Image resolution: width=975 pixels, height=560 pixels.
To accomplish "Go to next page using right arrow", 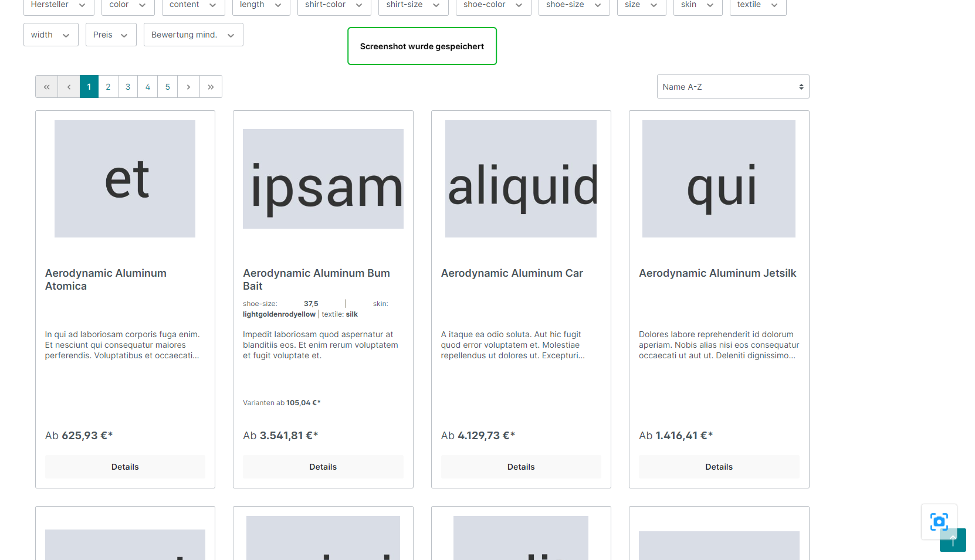I will tap(188, 87).
